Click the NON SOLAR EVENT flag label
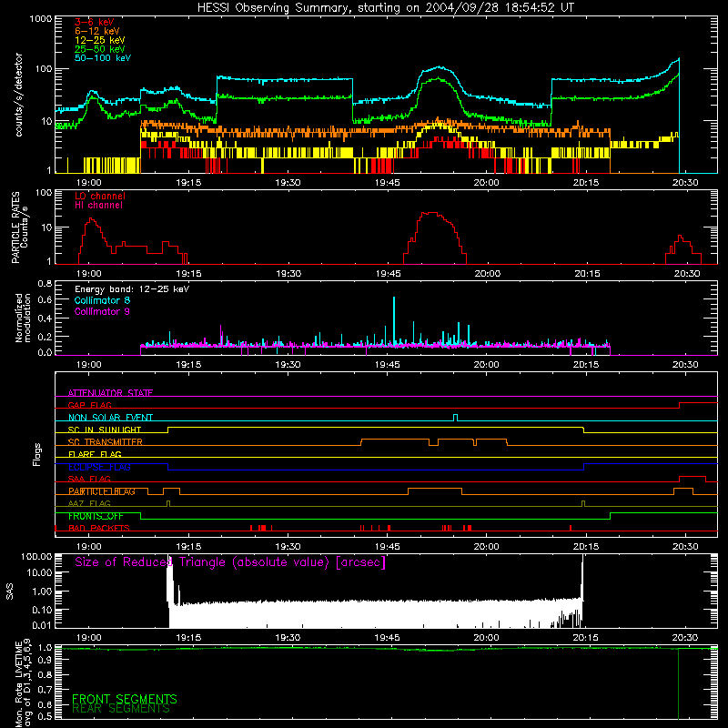Viewport: 728px width, 728px height. [x=110, y=418]
